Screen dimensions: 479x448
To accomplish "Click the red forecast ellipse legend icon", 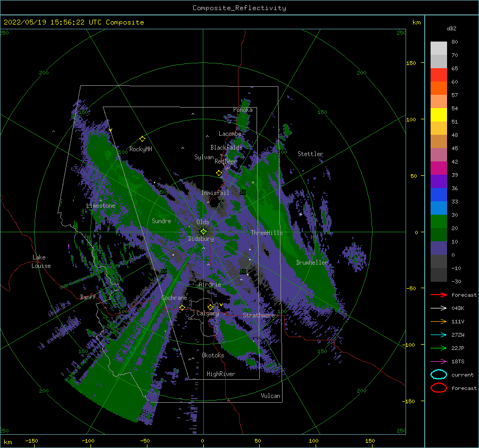I will pyautogui.click(x=439, y=388).
